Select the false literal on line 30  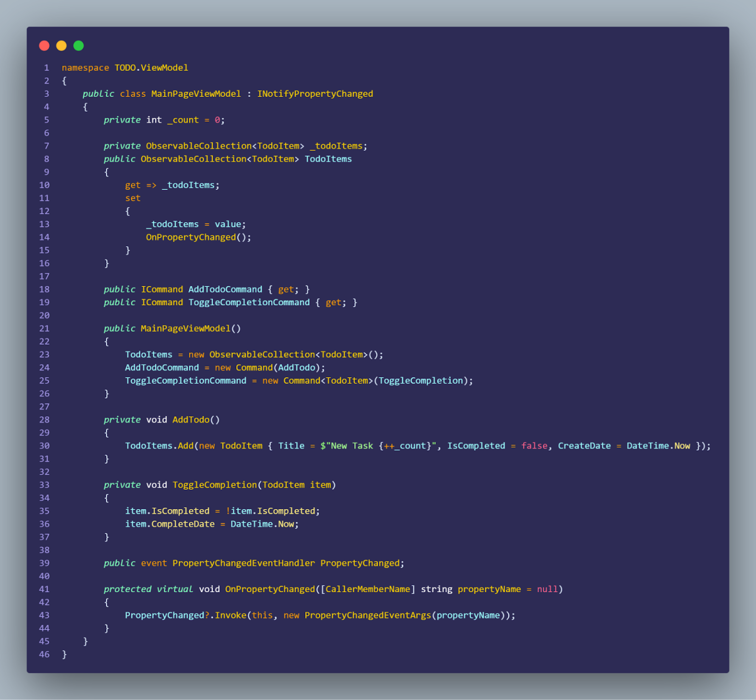[x=534, y=445]
